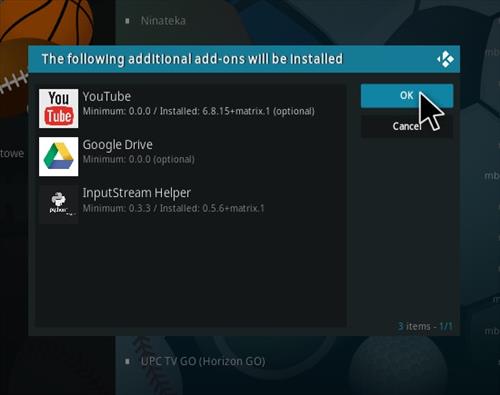Dismiss the dialog with Cancel
The width and height of the screenshot is (500, 395).
click(x=407, y=126)
